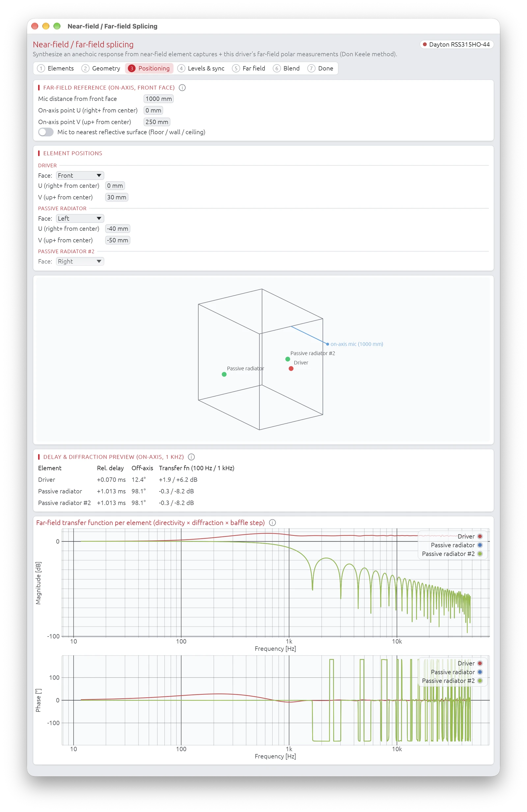527x812 pixels.
Task: Click the info icon beside Far-Field Reference heading
Action: [182, 88]
